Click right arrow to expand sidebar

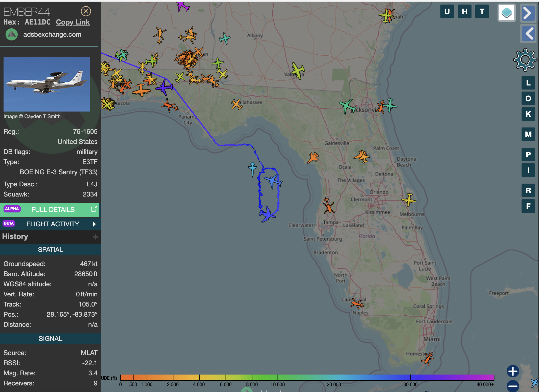pyautogui.click(x=528, y=13)
